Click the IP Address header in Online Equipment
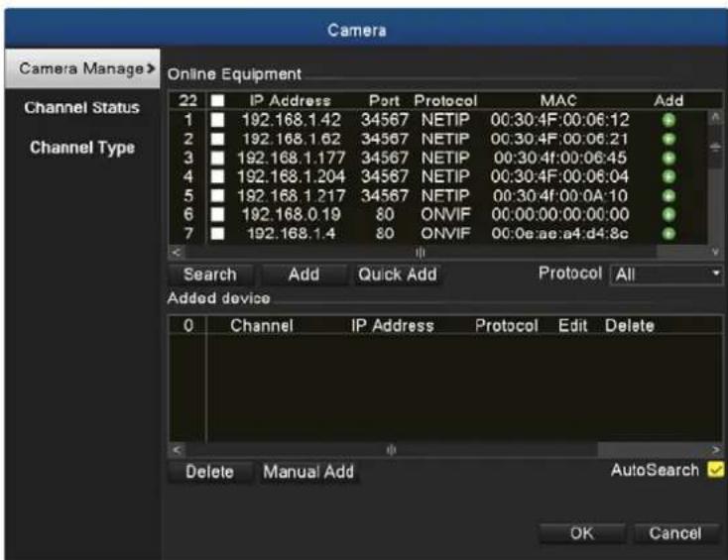The width and height of the screenshot is (728, 560). click(x=291, y=101)
